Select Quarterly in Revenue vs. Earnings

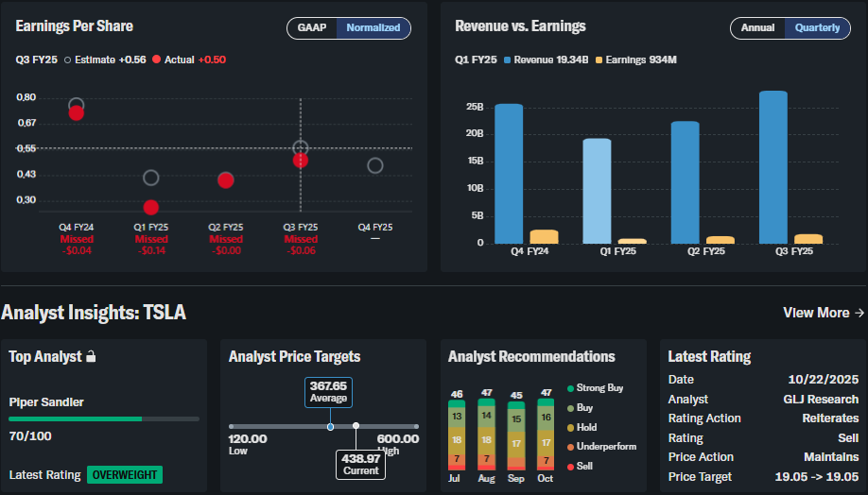[817, 28]
